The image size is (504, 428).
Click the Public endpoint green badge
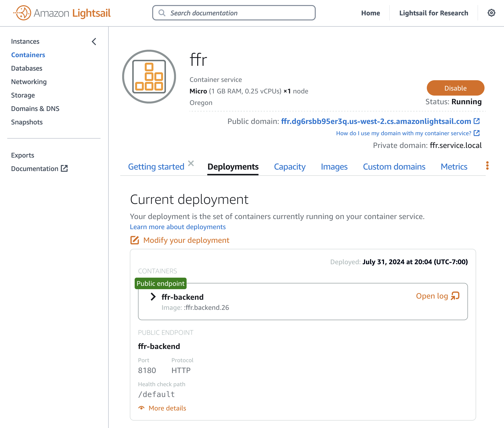161,283
